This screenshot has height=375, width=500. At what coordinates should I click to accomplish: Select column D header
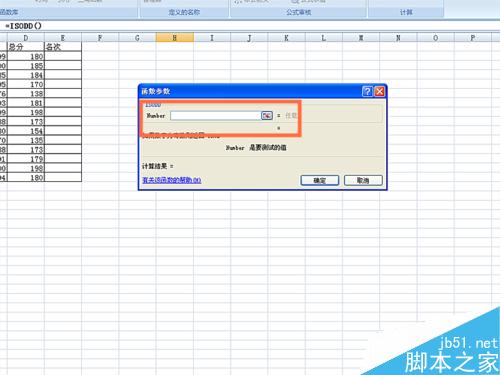tap(26, 38)
